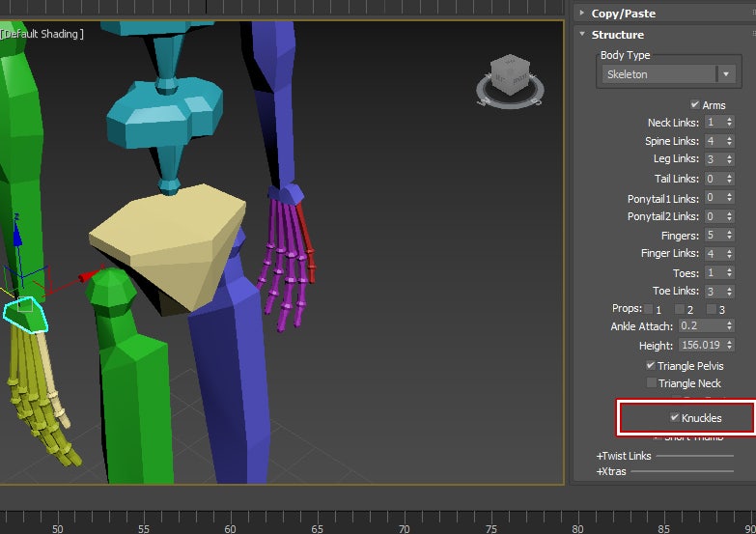Uncheck the Arms checkbox

(x=694, y=105)
